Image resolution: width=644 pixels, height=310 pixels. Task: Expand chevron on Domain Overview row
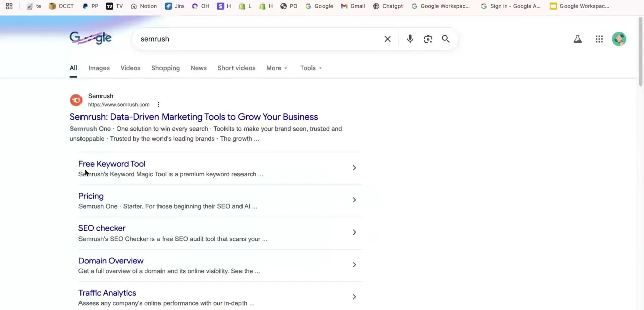point(354,265)
